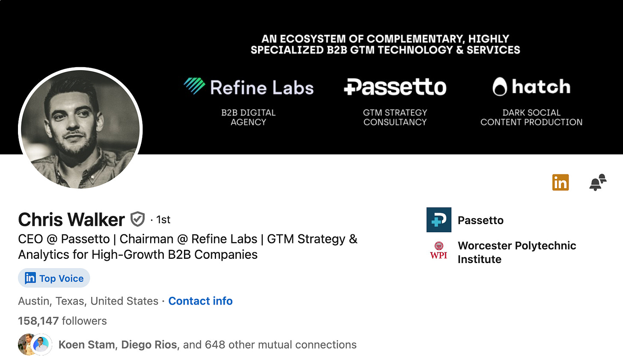Click the Passetto company logo icon
623x364 pixels.
439,220
